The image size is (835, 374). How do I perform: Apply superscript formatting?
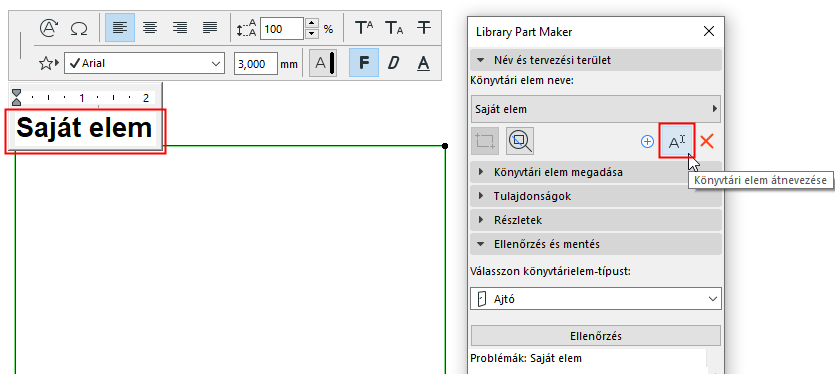click(364, 28)
